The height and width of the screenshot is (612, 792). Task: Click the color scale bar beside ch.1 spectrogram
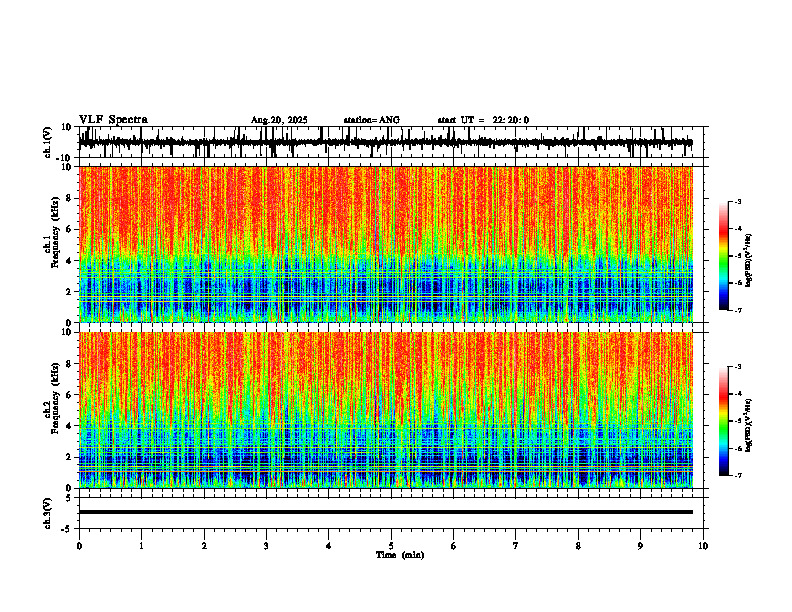(x=723, y=256)
